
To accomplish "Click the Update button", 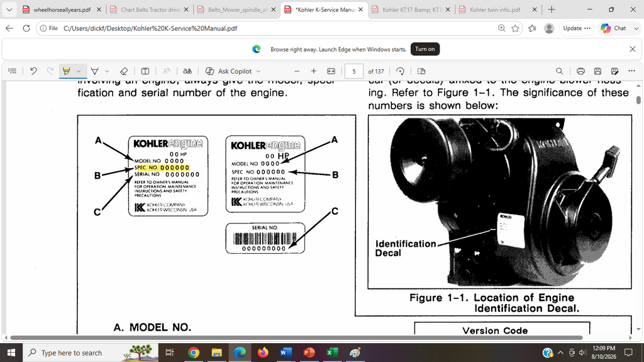I will [577, 28].
